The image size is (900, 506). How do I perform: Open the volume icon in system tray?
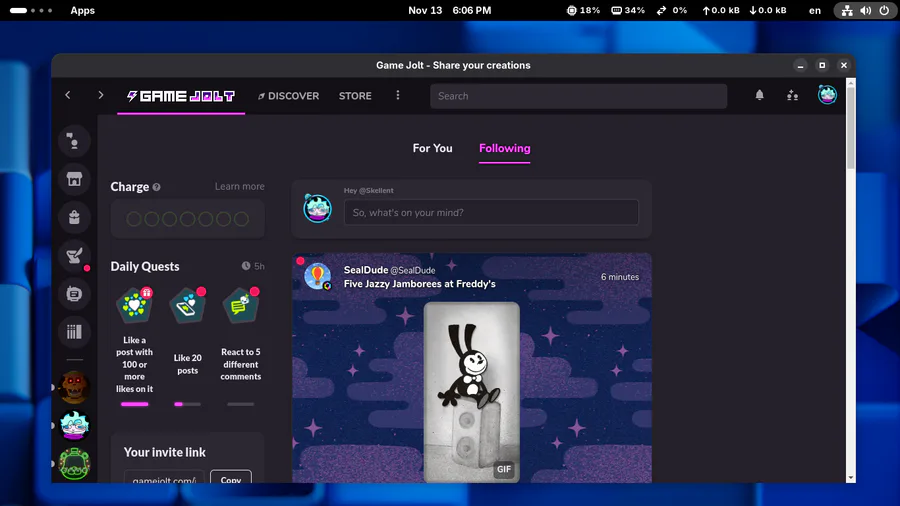click(x=866, y=10)
